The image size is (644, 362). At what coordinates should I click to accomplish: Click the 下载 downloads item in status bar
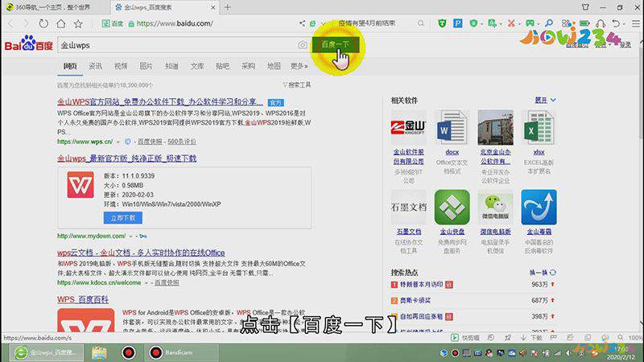click(532, 338)
